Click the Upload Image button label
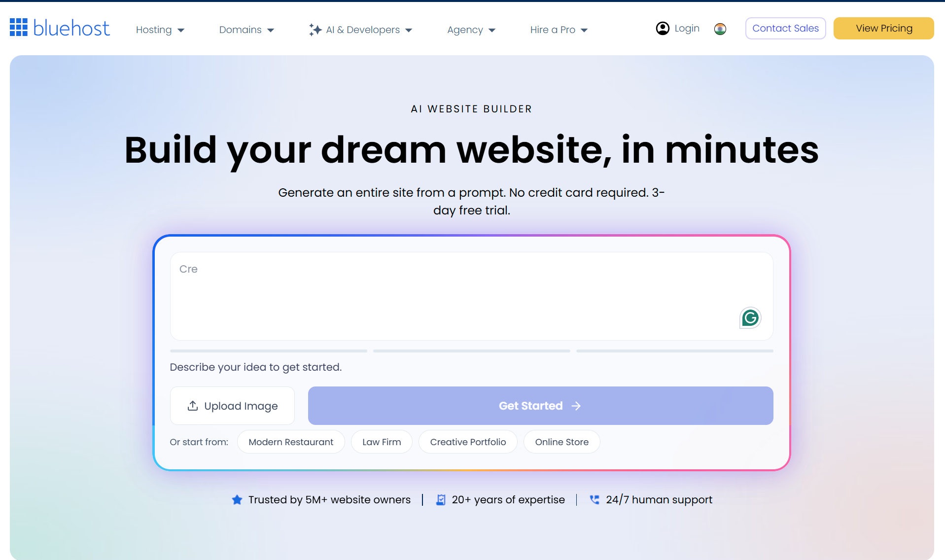945x560 pixels. [241, 406]
